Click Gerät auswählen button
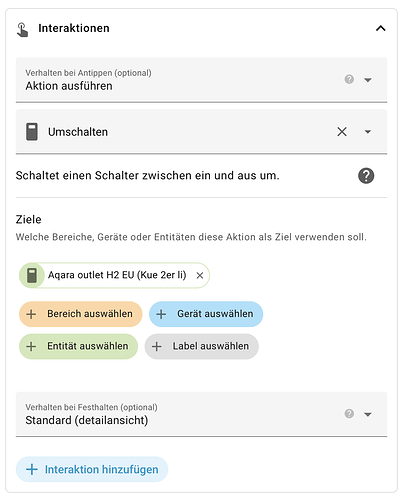The image size is (403, 499). pos(206,314)
